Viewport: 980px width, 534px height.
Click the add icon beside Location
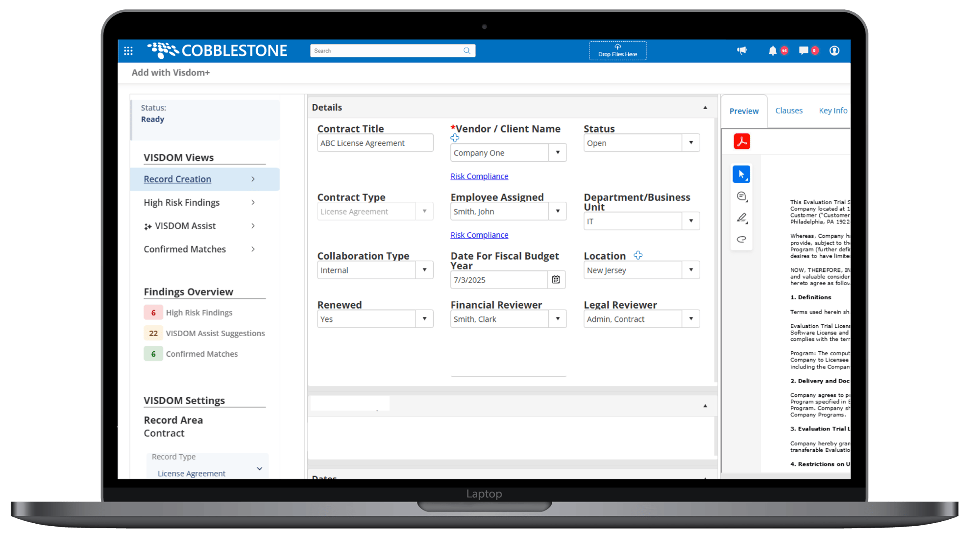pos(638,255)
